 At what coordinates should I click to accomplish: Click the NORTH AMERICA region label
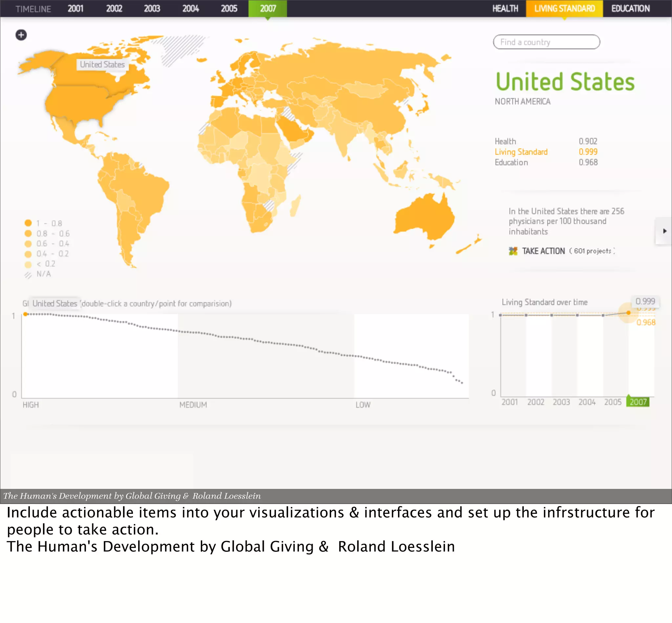(x=523, y=101)
